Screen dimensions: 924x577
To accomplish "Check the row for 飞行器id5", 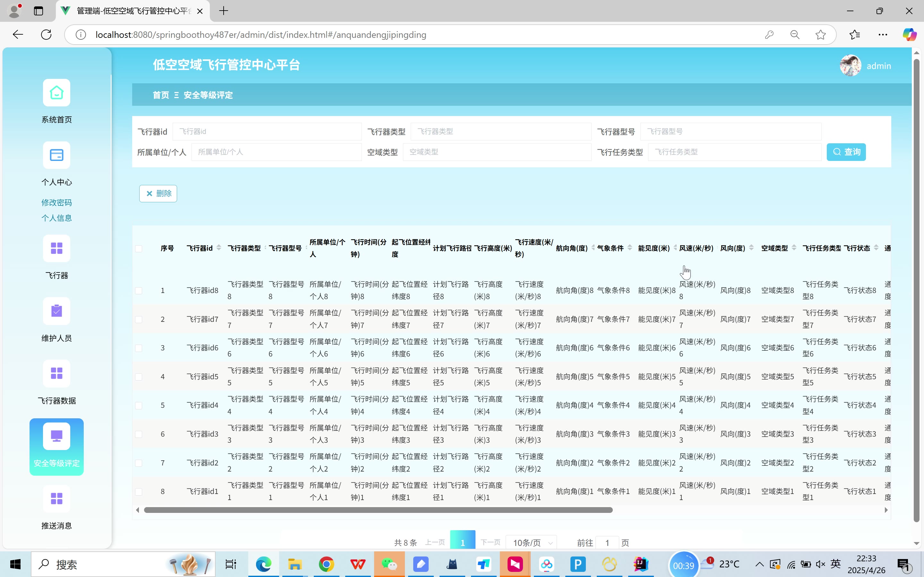I will coord(139,377).
